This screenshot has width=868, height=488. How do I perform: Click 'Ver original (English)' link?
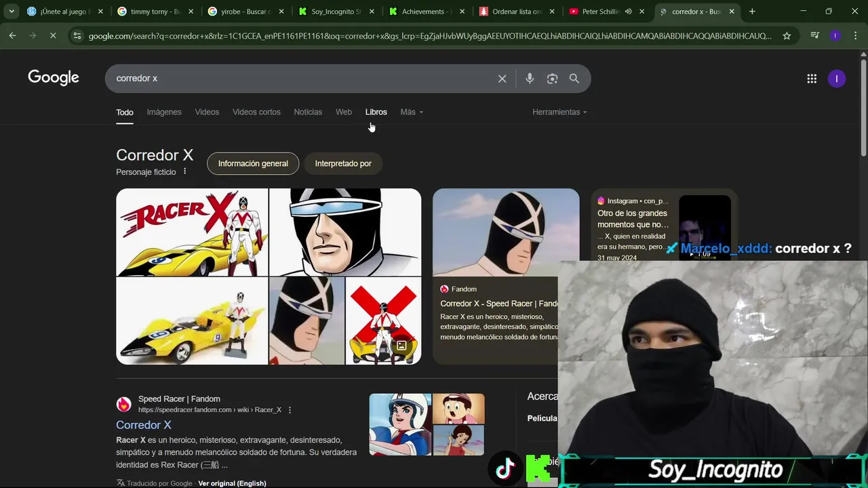[x=232, y=483]
